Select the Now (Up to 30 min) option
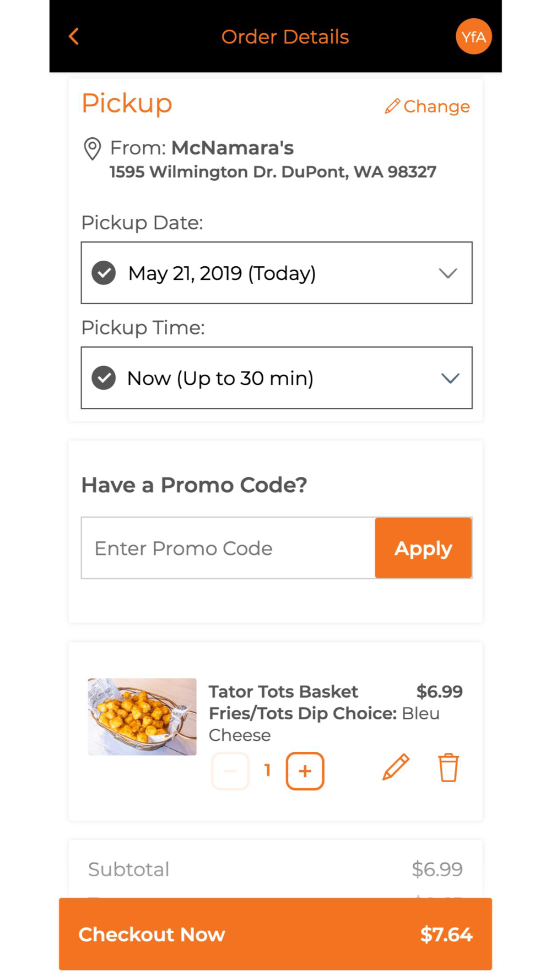 pyautogui.click(x=220, y=378)
